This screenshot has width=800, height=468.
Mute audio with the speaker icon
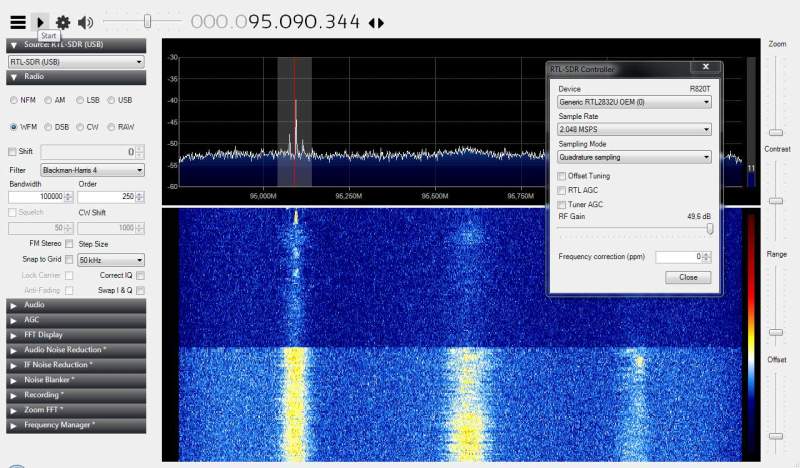tap(86, 22)
